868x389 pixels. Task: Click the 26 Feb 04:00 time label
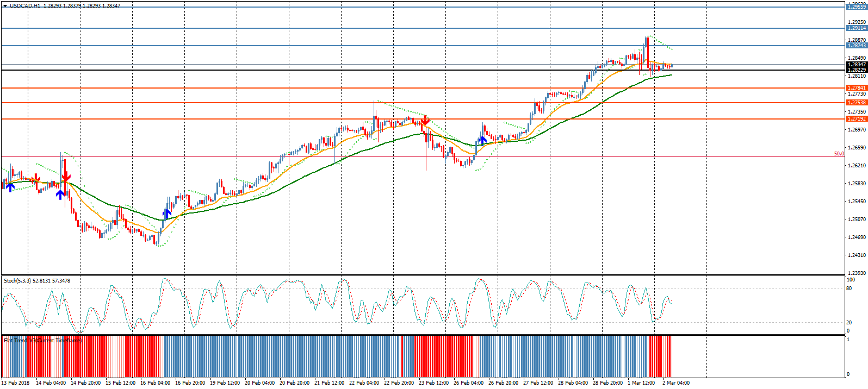point(468,383)
